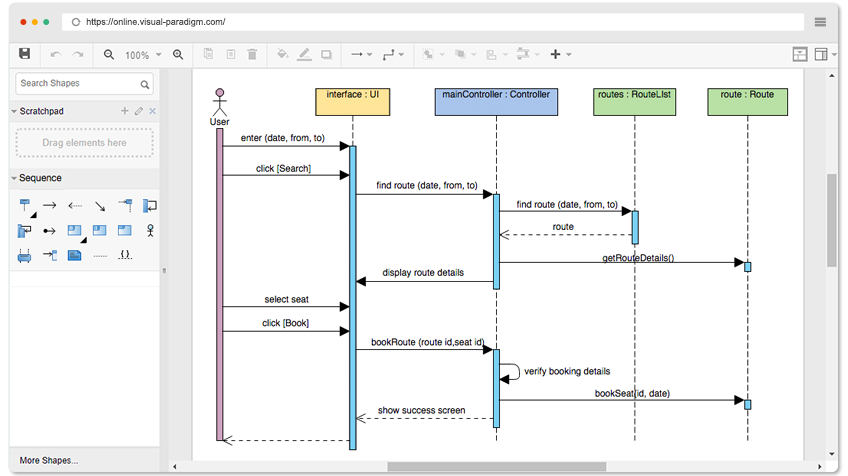The width and height of the screenshot is (848, 476).
Task: Edit Scratchpad with the pencil icon
Action: tap(139, 111)
